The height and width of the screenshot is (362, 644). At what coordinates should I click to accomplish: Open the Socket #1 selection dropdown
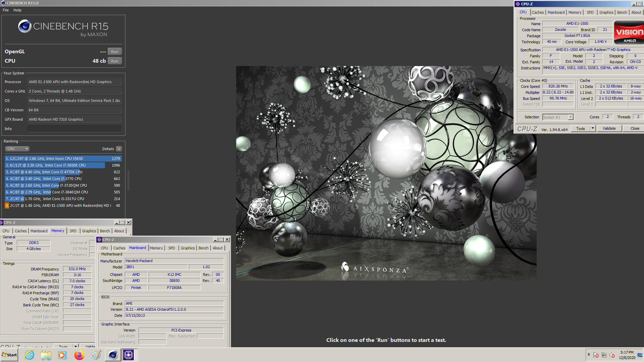(x=558, y=117)
